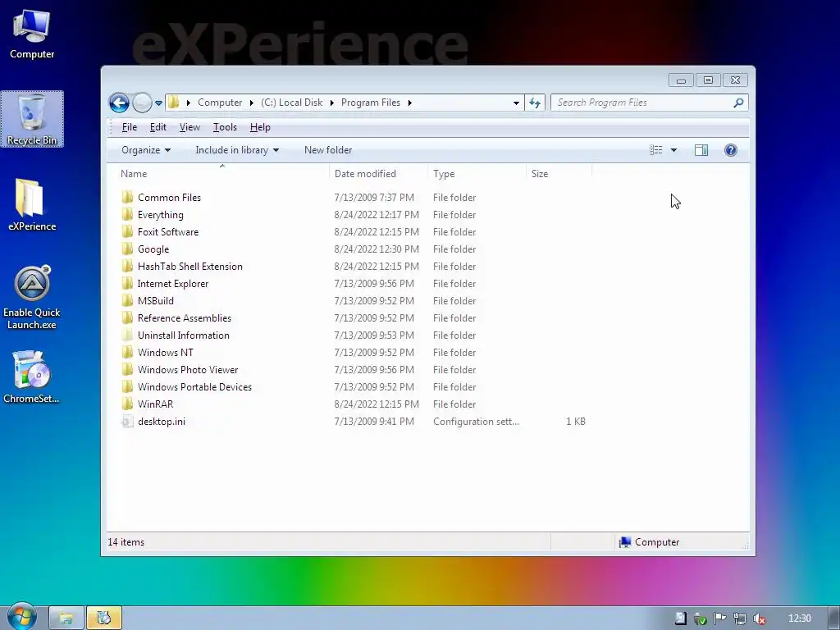
Task: Go back with the Back arrow button
Action: click(x=119, y=103)
